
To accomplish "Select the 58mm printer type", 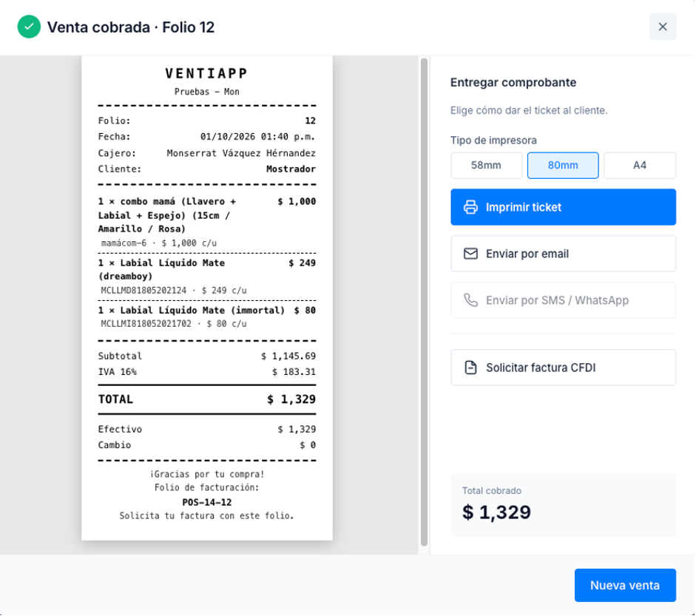I will pos(486,165).
